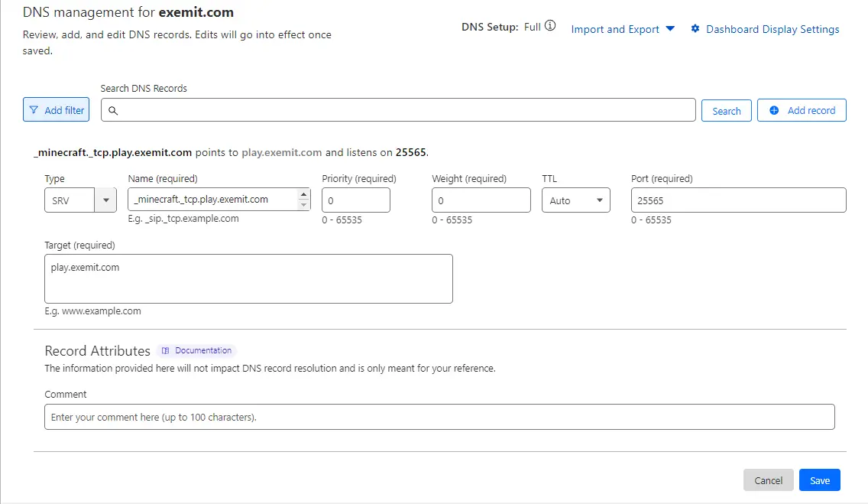Click the plus icon on Add record
The image size is (868, 504).
pos(774,110)
